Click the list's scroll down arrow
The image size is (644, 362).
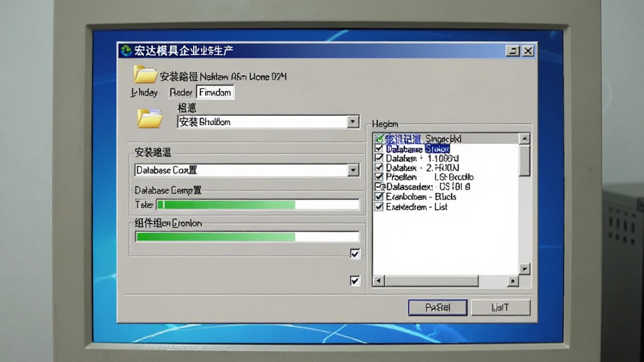[x=525, y=269]
